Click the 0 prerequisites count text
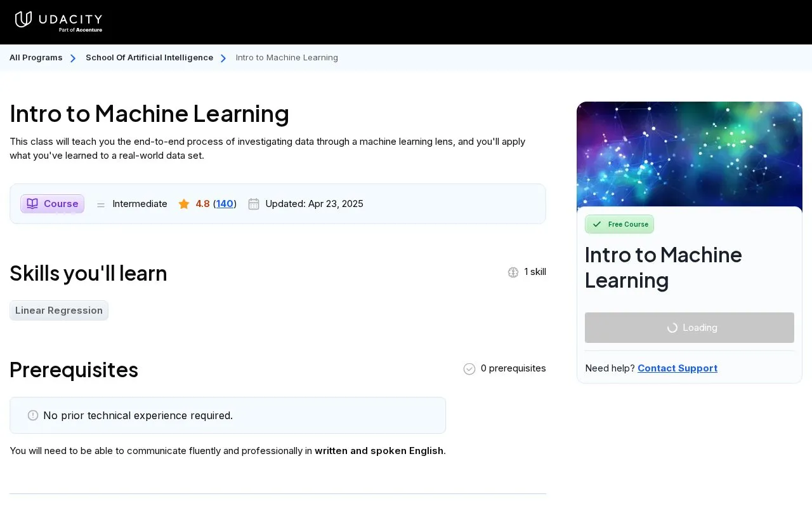This screenshot has height=508, width=812. [513, 368]
